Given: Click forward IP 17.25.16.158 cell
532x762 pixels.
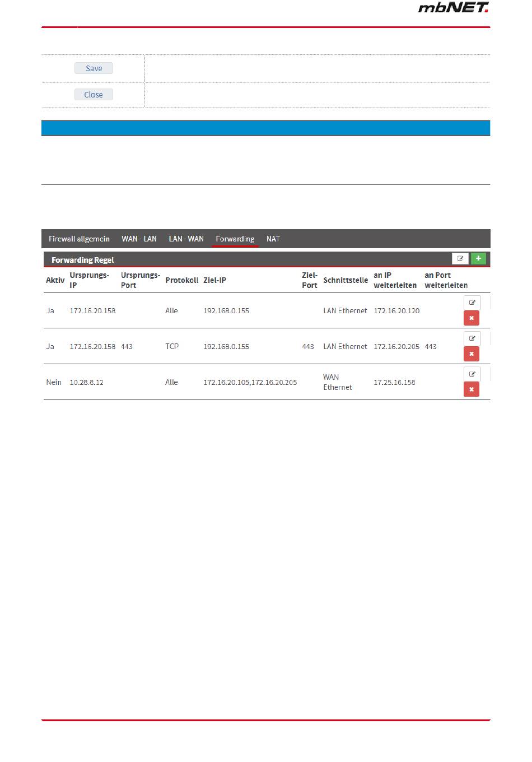Looking at the screenshot, I should click(x=394, y=382).
